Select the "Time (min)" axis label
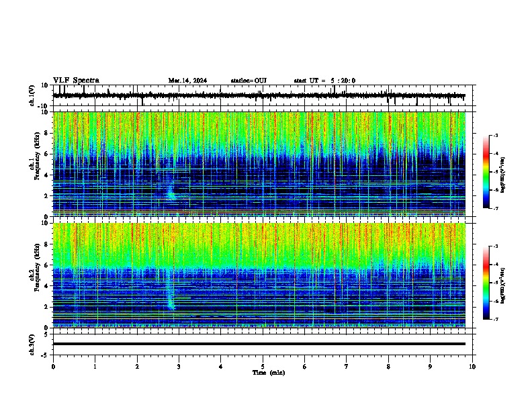Screen dimensions: 532x411 (269, 373)
